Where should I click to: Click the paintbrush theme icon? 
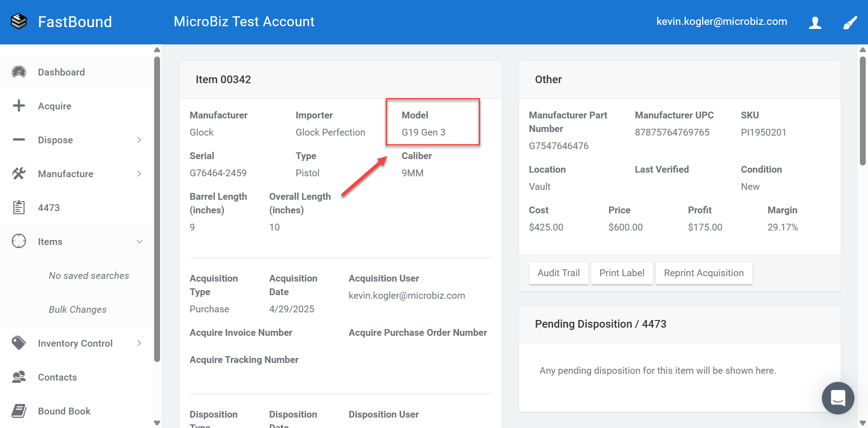point(850,22)
